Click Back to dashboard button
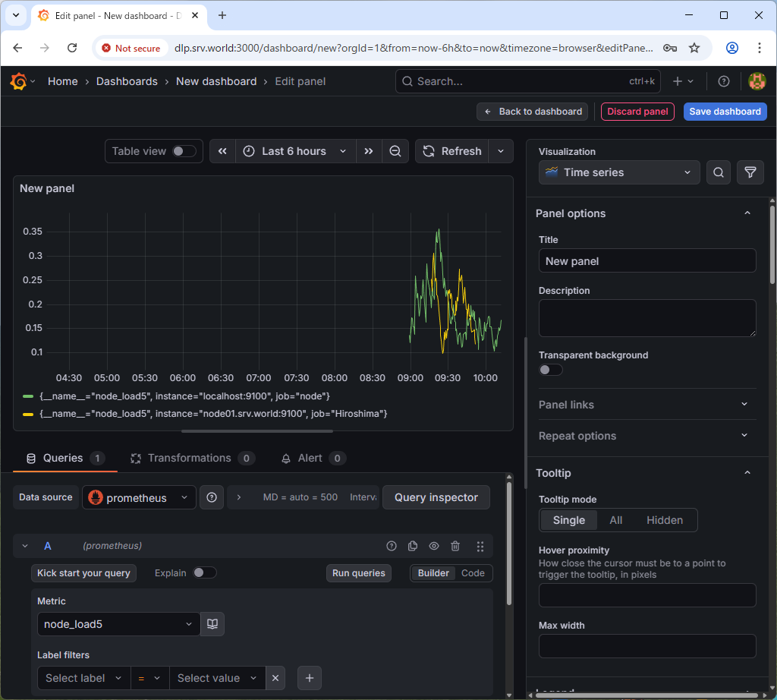This screenshot has width=777, height=700. [x=532, y=112]
